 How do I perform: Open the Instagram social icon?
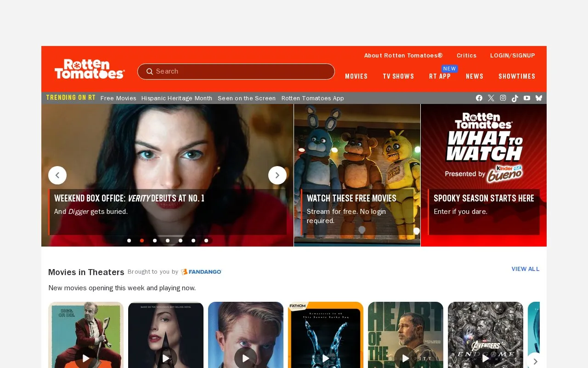[503, 98]
